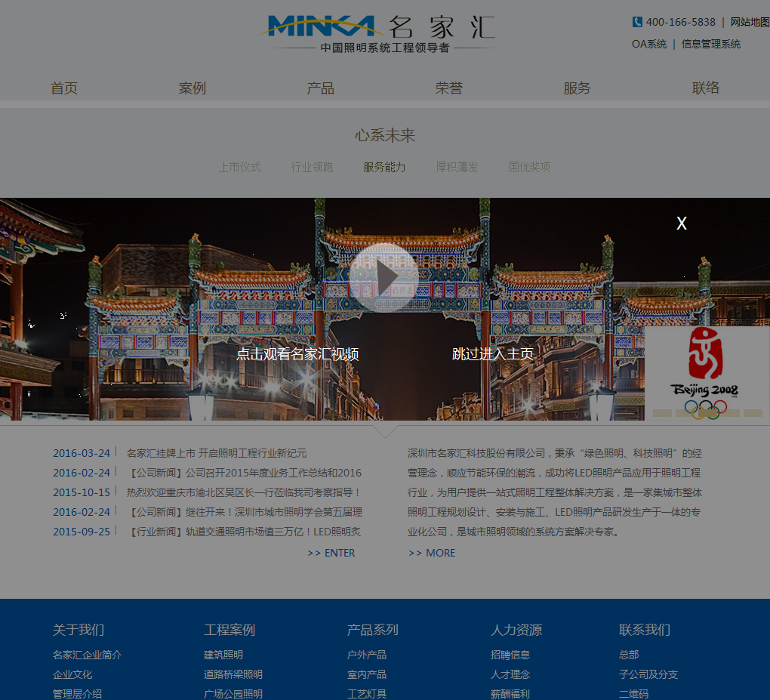The height and width of the screenshot is (700, 770).
Task: Click date 2015-10-15 in news list
Action: (x=82, y=492)
